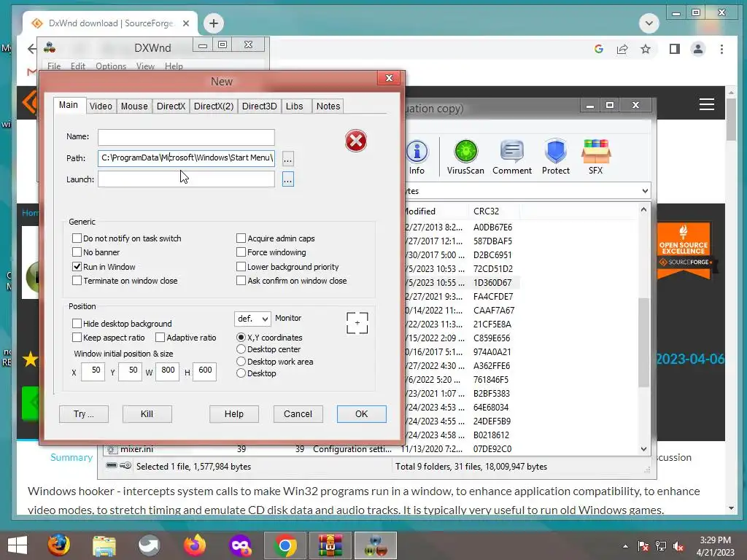Screen dimensions: 747x560
Task: Click Cancel in New dialog
Action: tap(298, 414)
